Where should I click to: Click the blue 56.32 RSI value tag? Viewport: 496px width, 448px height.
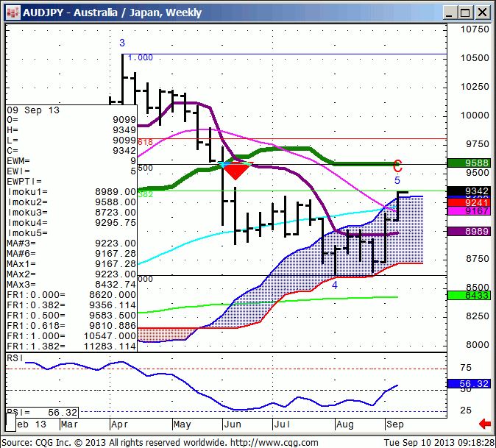coord(471,384)
